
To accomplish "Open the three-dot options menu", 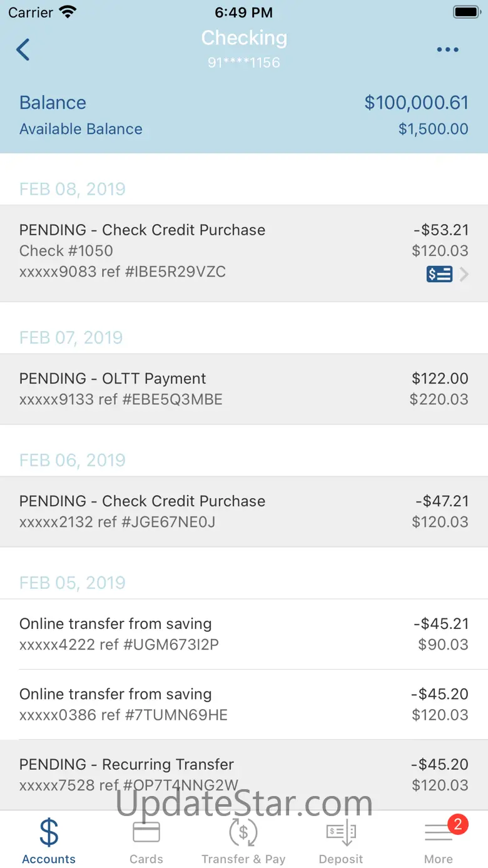I will pyautogui.click(x=447, y=50).
